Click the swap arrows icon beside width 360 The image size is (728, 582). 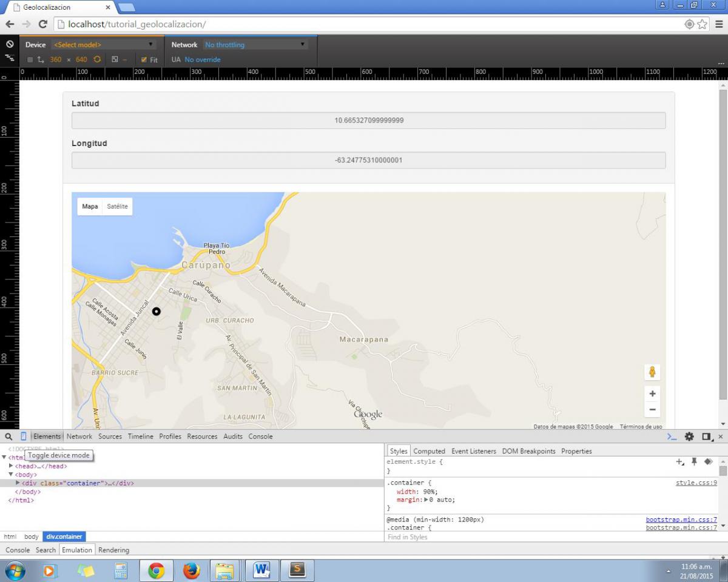click(41, 60)
